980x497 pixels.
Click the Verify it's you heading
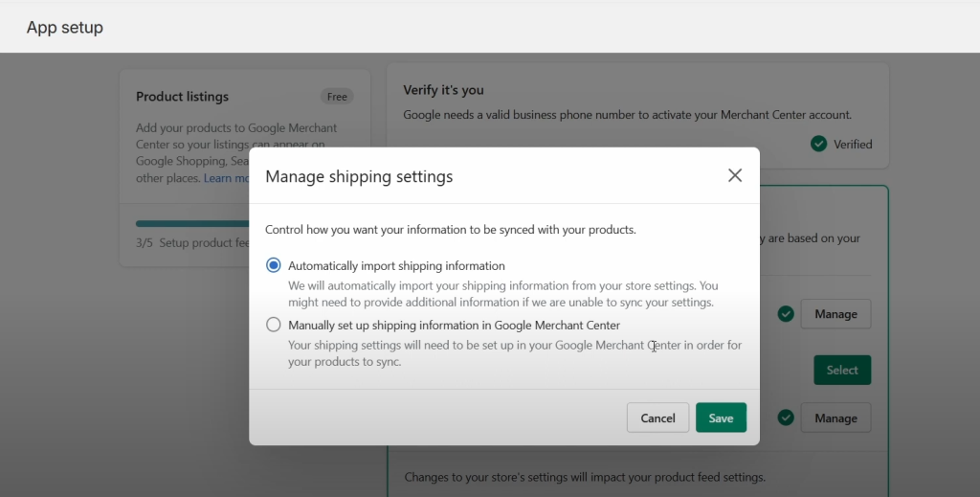pos(443,90)
